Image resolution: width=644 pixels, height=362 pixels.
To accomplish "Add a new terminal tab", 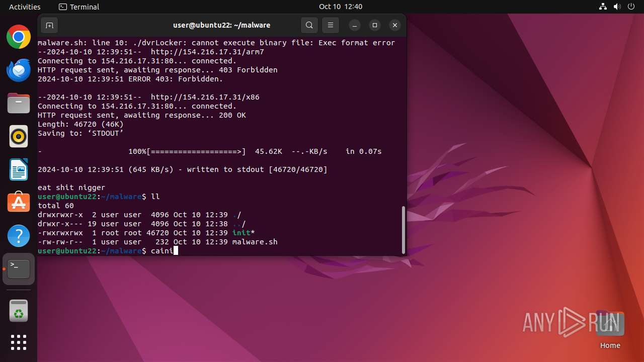I will [49, 25].
